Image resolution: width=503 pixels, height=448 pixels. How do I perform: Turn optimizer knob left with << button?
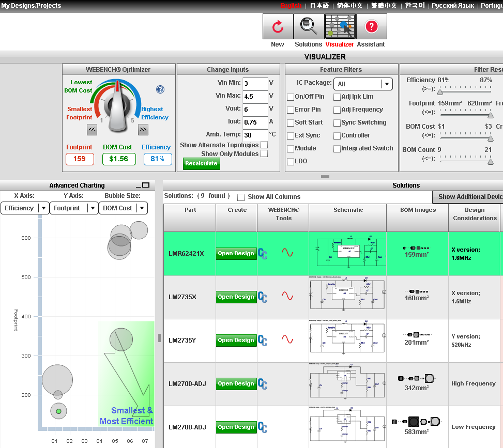92,130
